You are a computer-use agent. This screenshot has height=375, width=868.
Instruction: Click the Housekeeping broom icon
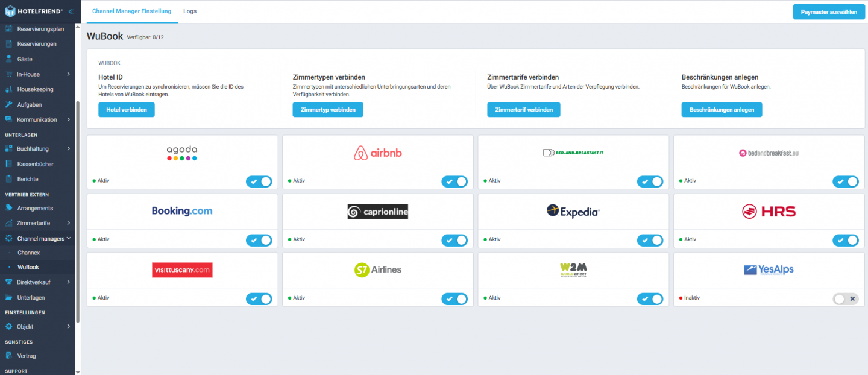(9, 89)
